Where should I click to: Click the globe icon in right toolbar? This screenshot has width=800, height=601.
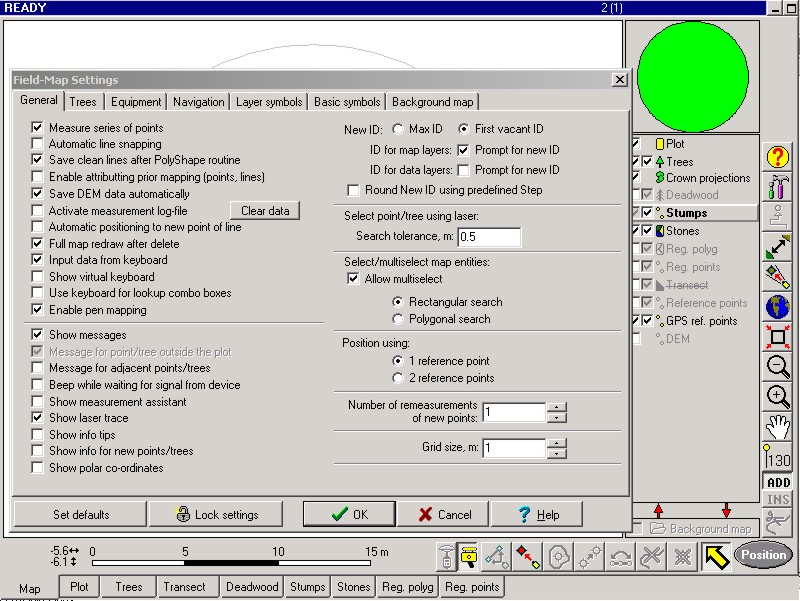pos(778,306)
